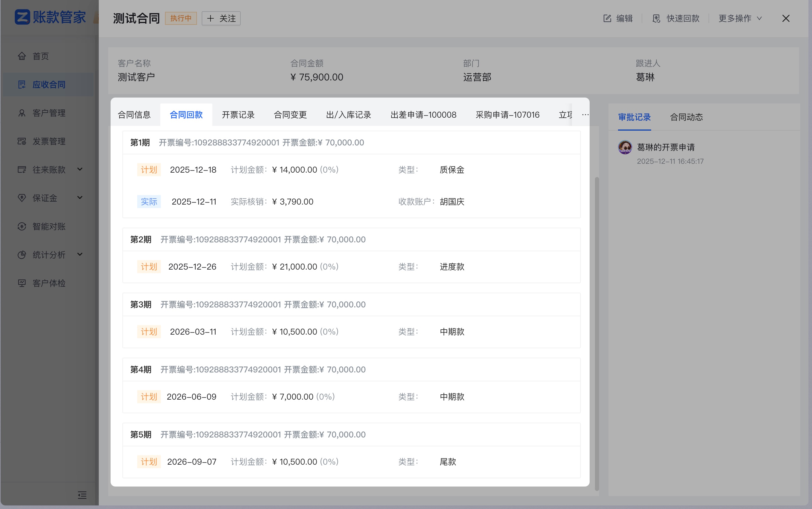The image size is (812, 509).
Task: Click 葛琳's avatar in approval records
Action: tap(625, 147)
